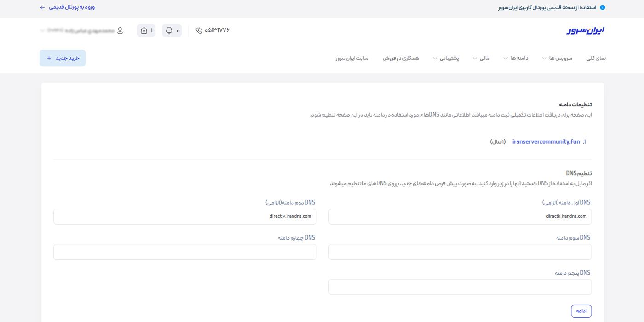Click the phone support icon

pyautogui.click(x=199, y=30)
